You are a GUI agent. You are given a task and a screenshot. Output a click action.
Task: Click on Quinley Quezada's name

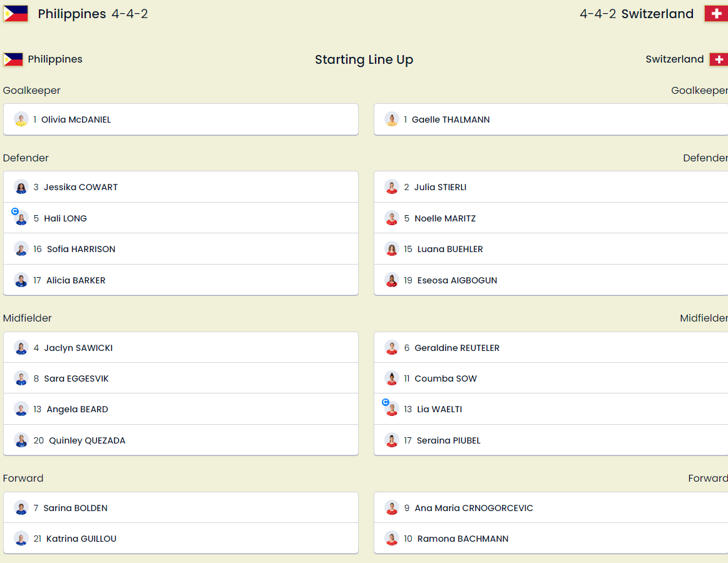87,440
